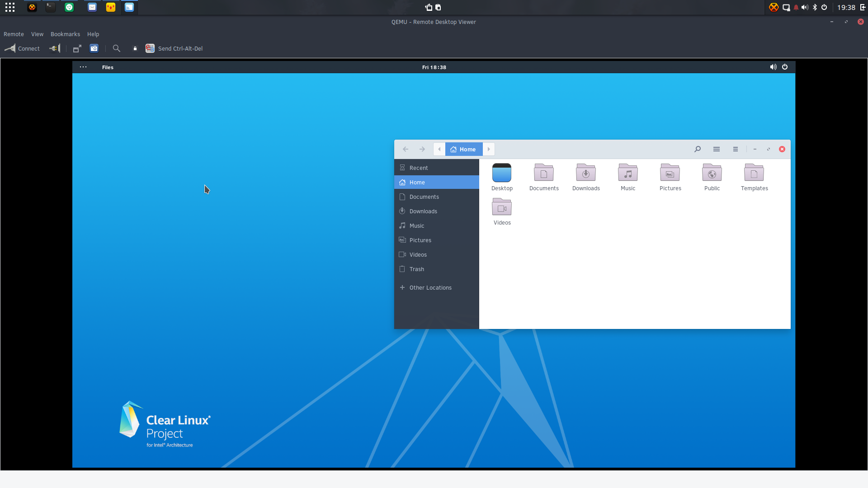Viewport: 868px width, 488px height.
Task: Click the Connect toolbar button
Action: (x=22, y=48)
